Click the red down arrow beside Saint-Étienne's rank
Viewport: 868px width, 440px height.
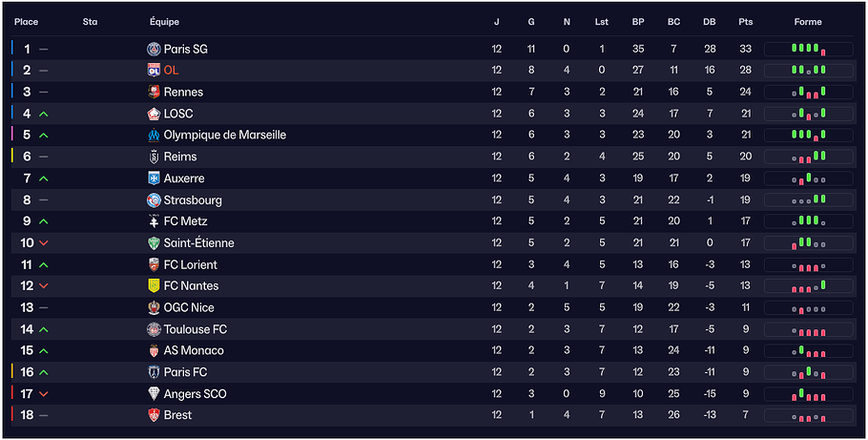44,243
